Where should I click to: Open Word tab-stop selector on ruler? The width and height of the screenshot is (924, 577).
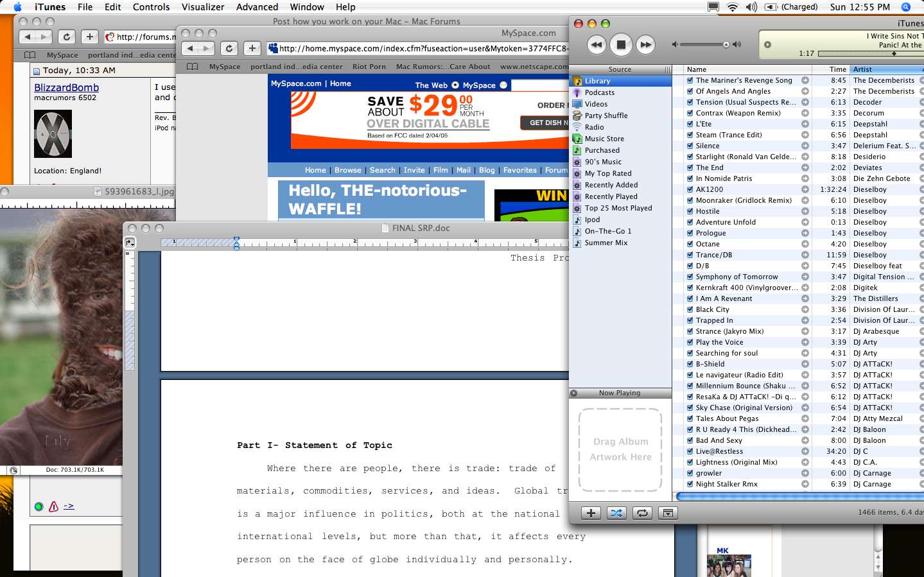pyautogui.click(x=130, y=242)
